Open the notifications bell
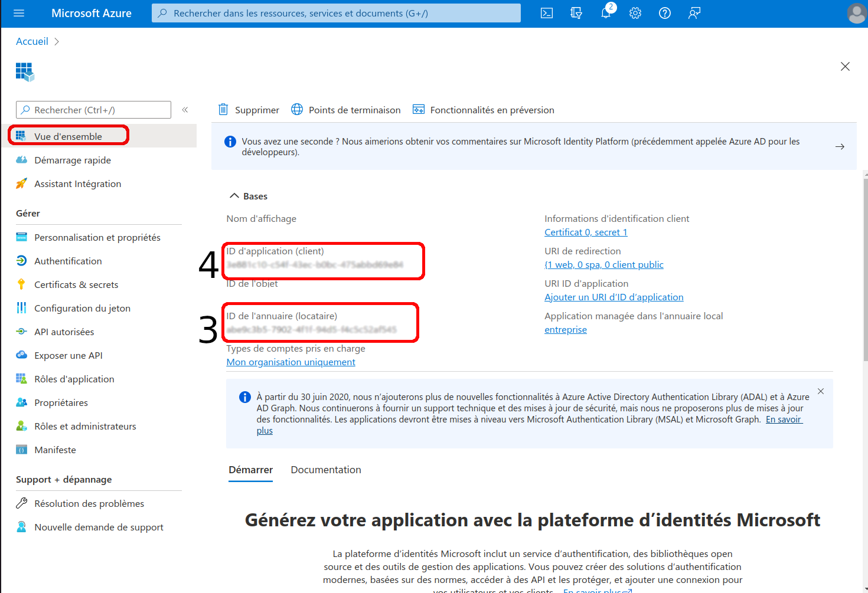This screenshot has height=593, width=868. coord(606,13)
